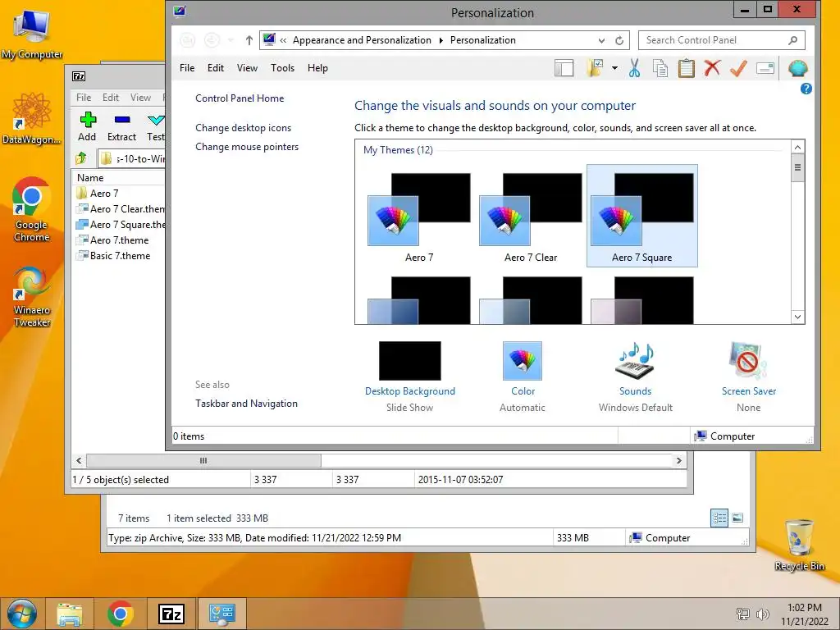
Task: Open the Edit menu in Personalization
Action: pyautogui.click(x=216, y=68)
